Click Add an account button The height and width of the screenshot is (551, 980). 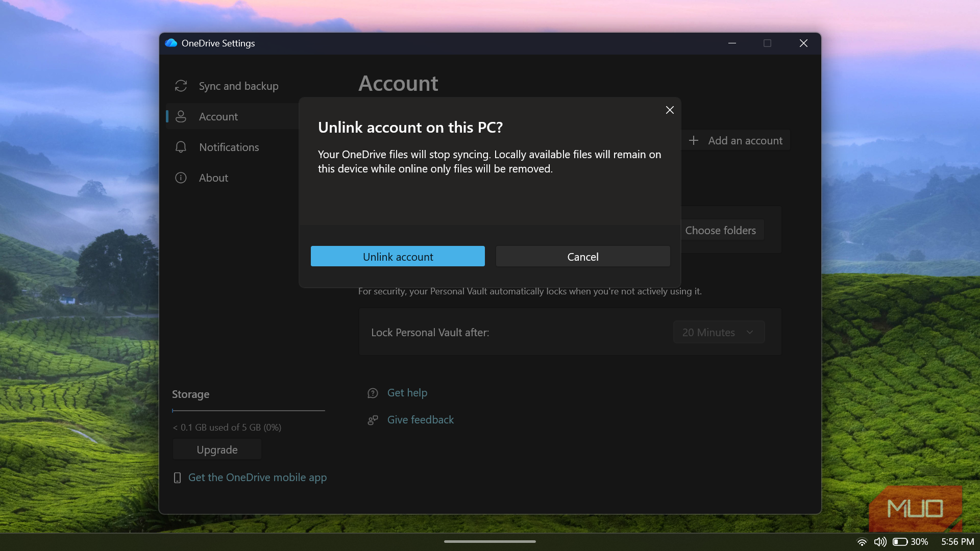click(x=736, y=140)
